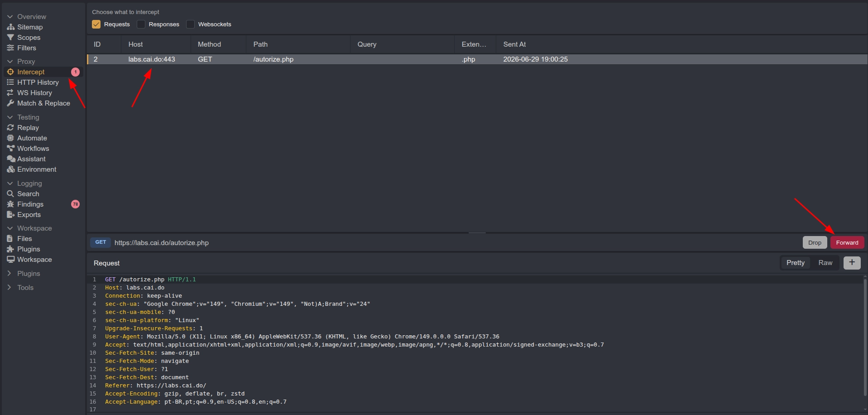The width and height of the screenshot is (868, 415).
Task: Enable the Responses intercept checkbox
Action: pyautogui.click(x=141, y=24)
